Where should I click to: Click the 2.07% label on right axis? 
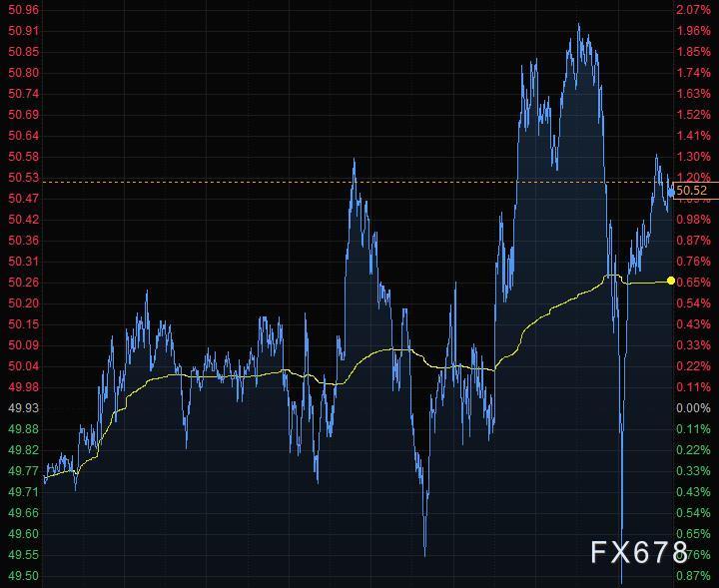coord(693,10)
